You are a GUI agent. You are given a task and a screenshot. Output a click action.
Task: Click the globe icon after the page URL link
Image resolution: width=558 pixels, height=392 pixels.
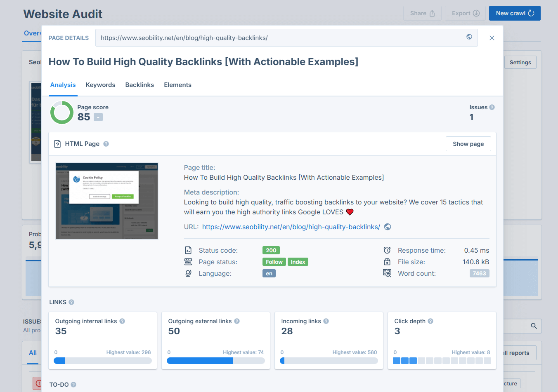tap(387, 227)
